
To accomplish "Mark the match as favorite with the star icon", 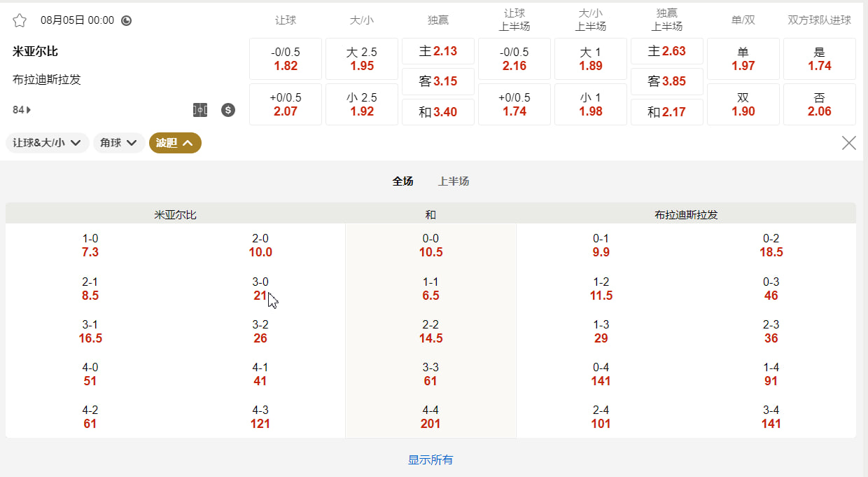I will tap(20, 20).
